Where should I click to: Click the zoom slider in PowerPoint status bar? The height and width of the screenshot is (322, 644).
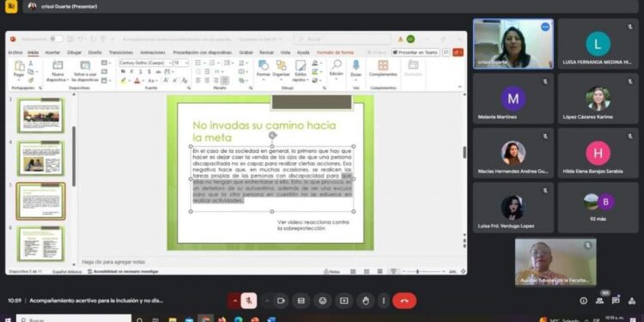click(x=423, y=271)
